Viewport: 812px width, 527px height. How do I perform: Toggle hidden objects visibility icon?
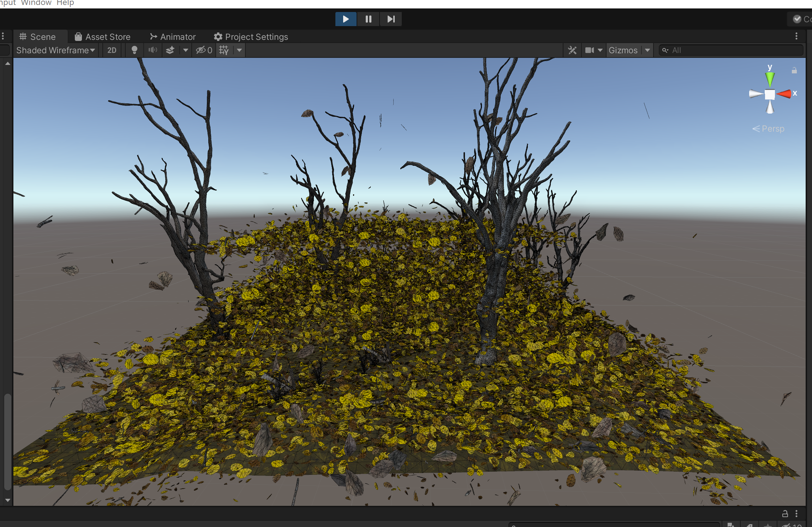tap(204, 50)
